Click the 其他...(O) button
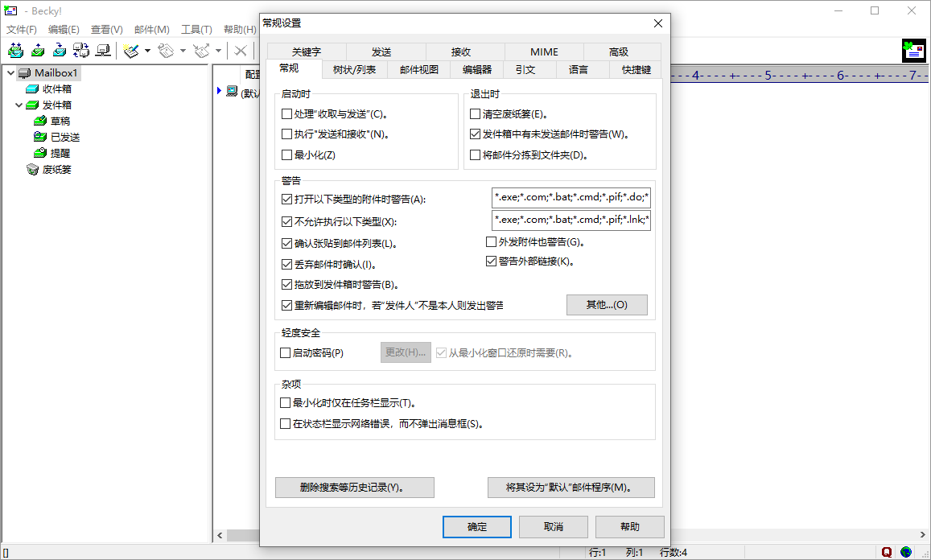The image size is (931, 560). pyautogui.click(x=607, y=305)
